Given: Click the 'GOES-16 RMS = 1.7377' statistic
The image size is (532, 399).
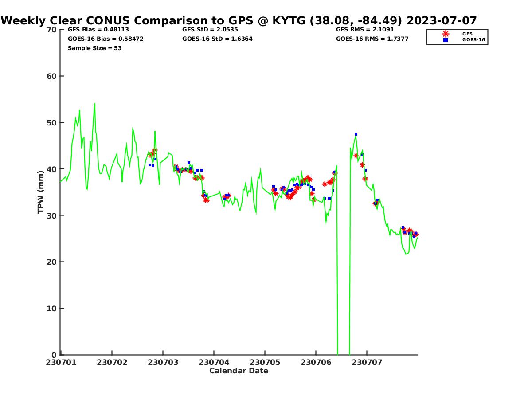Looking at the screenshot, I should click(372, 39).
